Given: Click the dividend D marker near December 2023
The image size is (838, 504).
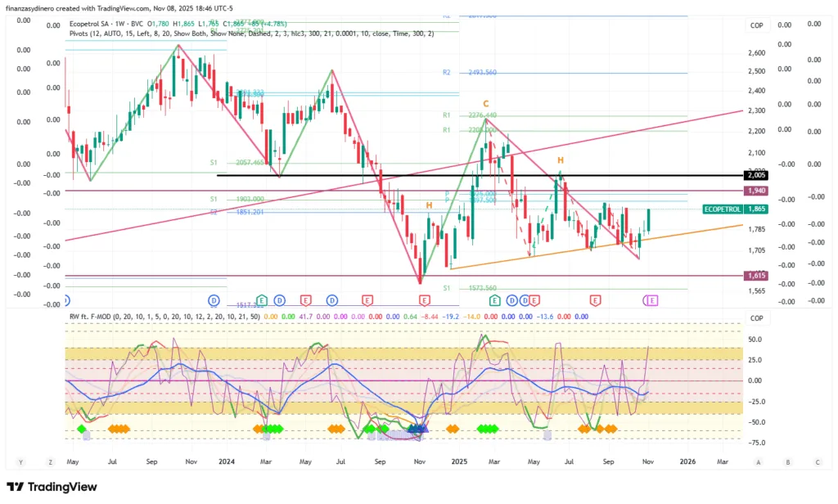Looking at the screenshot, I should tap(214, 300).
